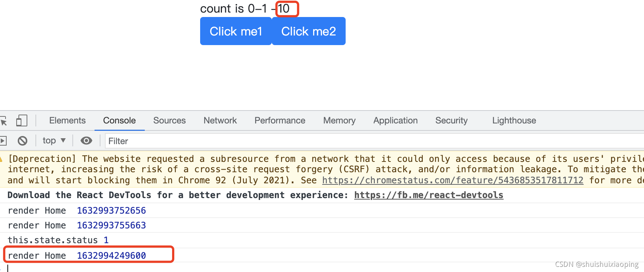Click the warning triangle icon of Deprecation message
This screenshot has width=644, height=272.
click(x=1, y=159)
